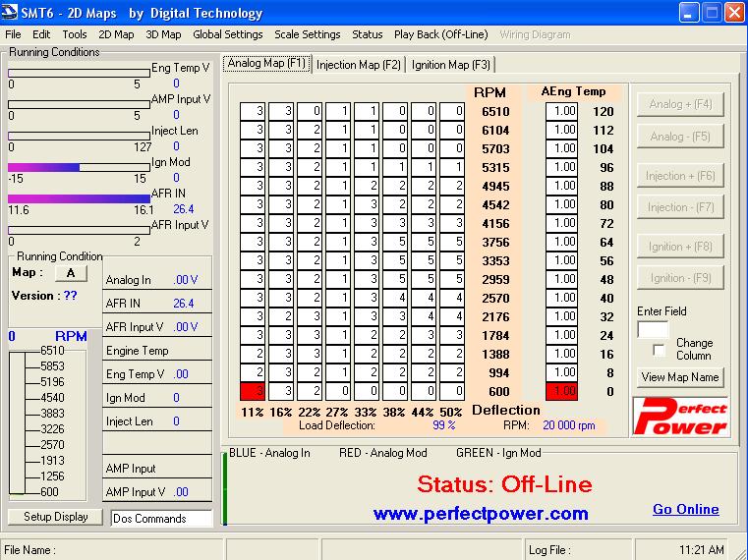Click the Map A button

tap(70, 273)
